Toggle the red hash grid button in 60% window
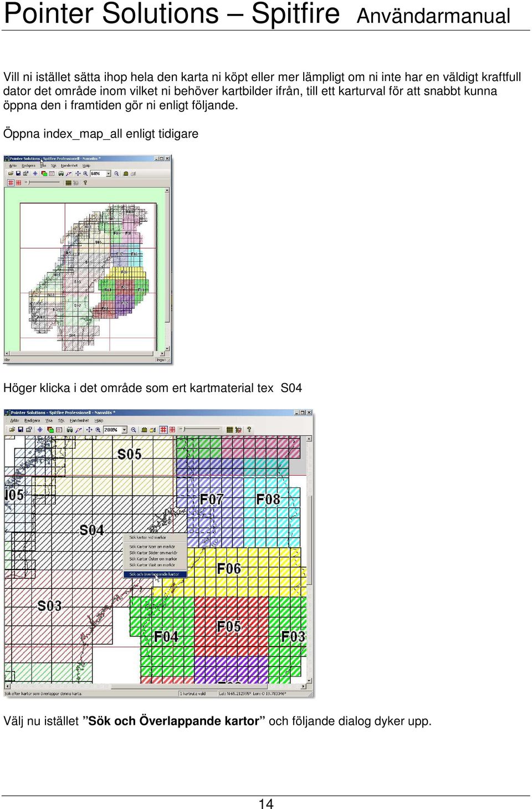 coord(11,182)
